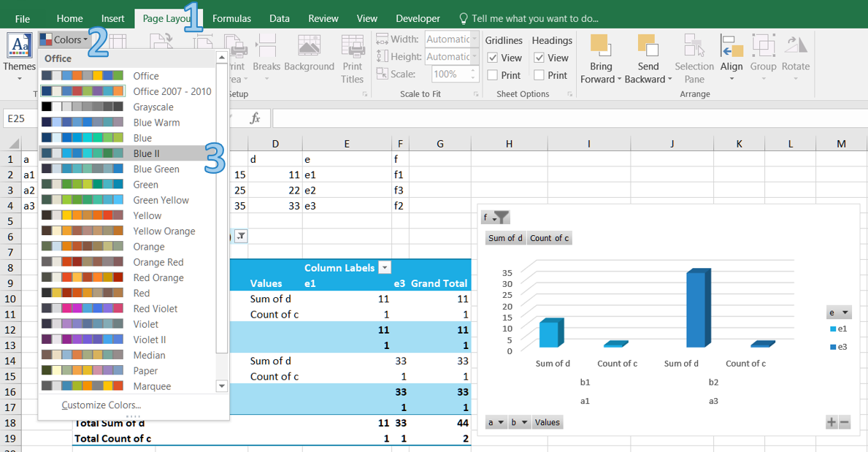Expand the Colors dropdown button
This screenshot has width=868, height=452.
point(64,39)
